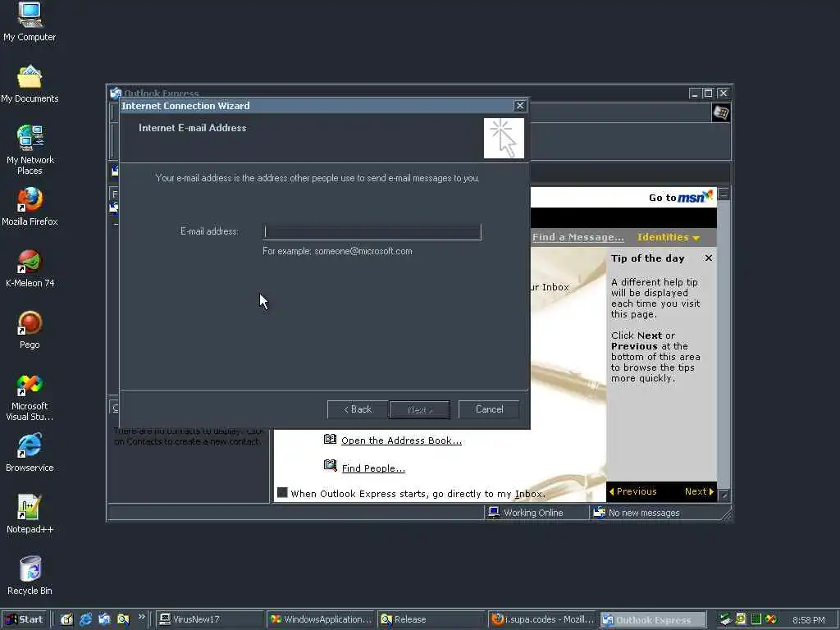Viewport: 840px width, 630px height.
Task: Click the colorful butterfly tray icon
Action: click(771, 619)
